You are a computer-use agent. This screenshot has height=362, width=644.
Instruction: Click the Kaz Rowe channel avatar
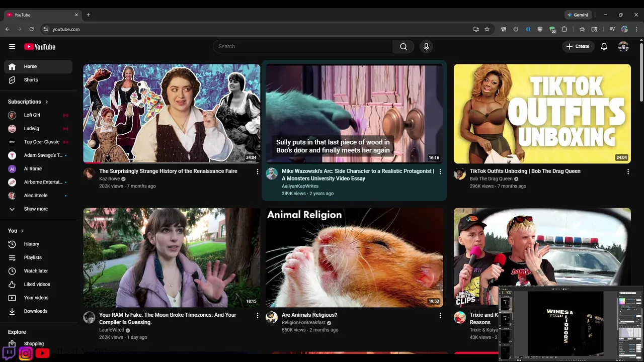[89, 174]
